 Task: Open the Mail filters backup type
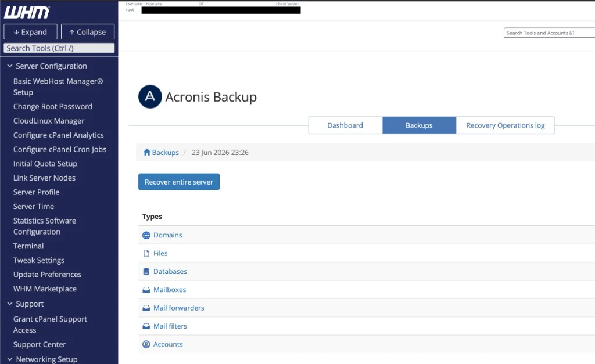point(170,326)
